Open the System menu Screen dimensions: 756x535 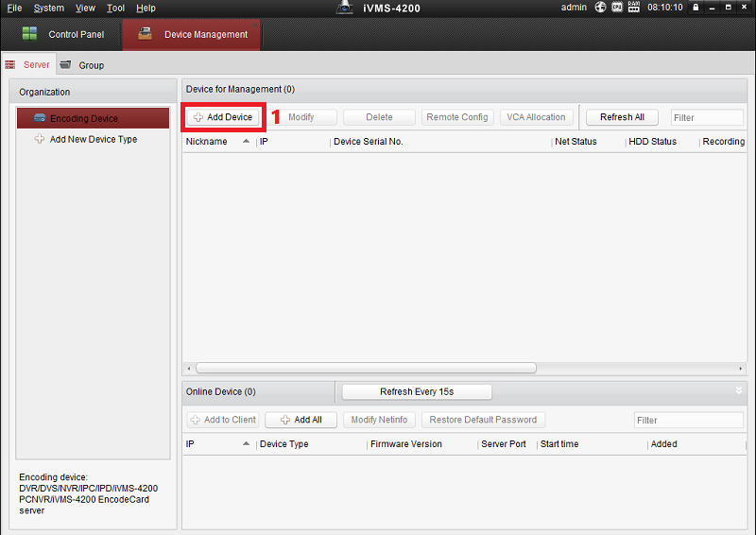pos(48,8)
